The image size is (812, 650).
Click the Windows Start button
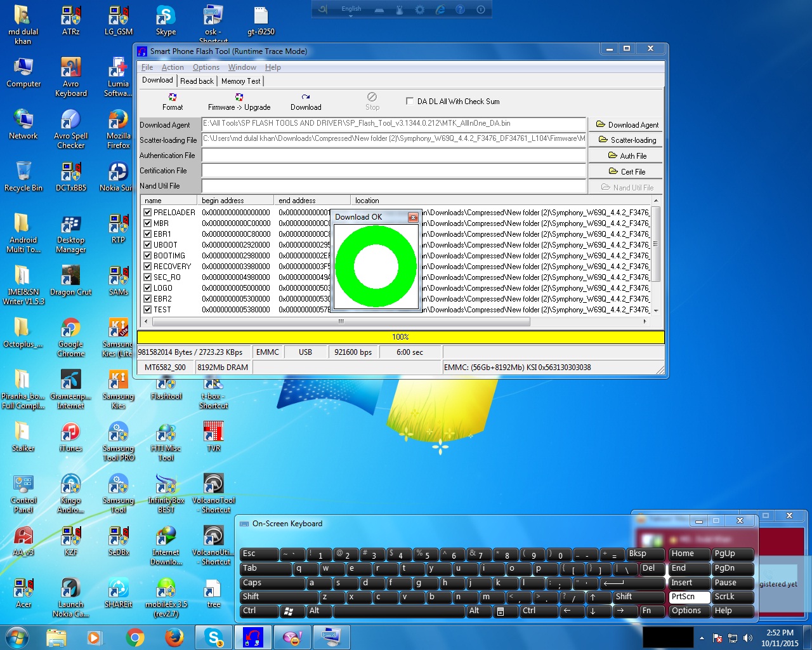(16, 637)
